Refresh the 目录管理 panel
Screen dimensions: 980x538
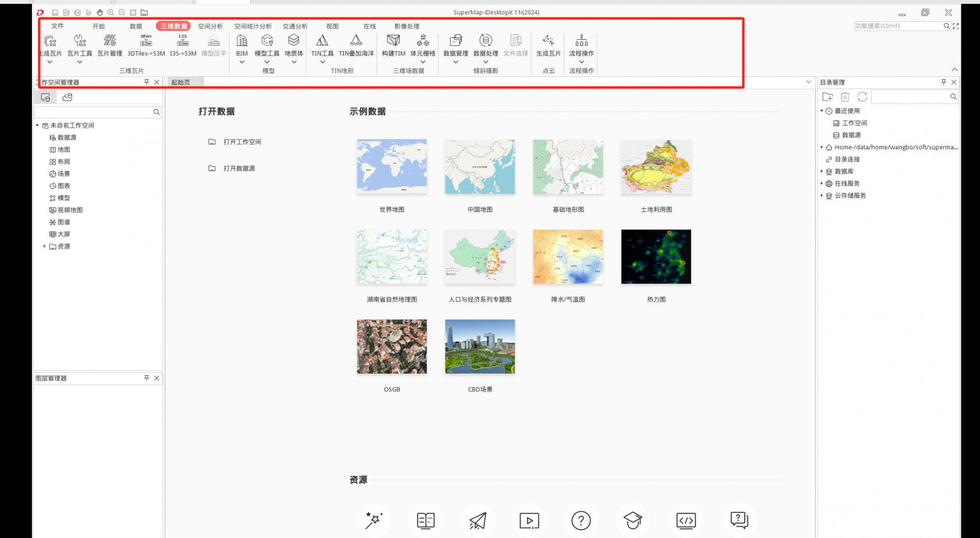862,97
